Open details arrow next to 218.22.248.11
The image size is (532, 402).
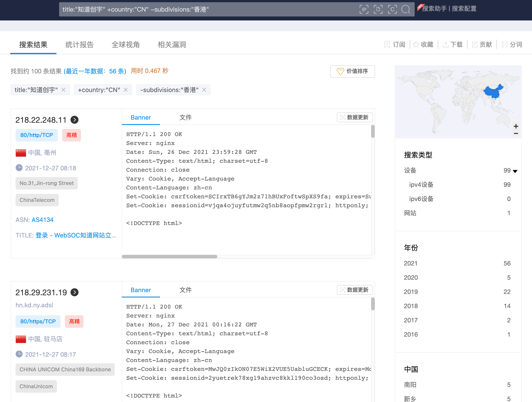75,120
